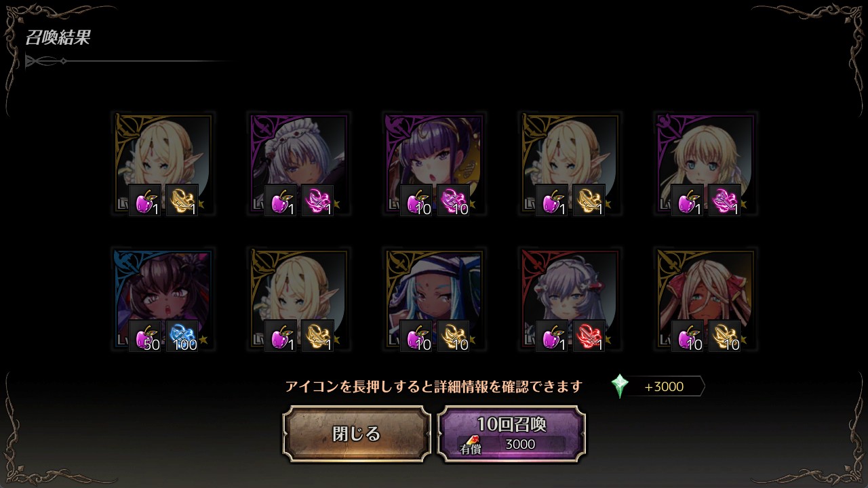Click the red crystal item icon

pos(589,336)
